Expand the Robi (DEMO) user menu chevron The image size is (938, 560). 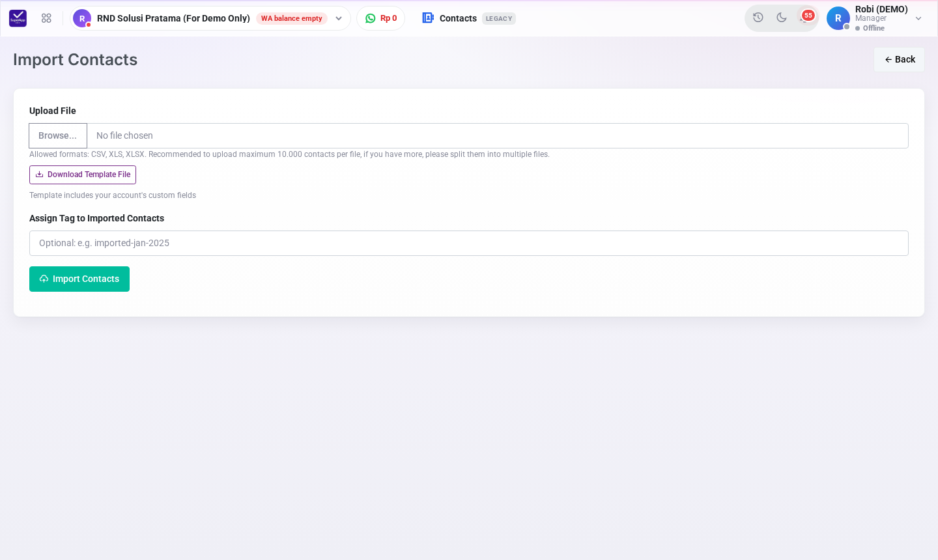pyautogui.click(x=918, y=18)
